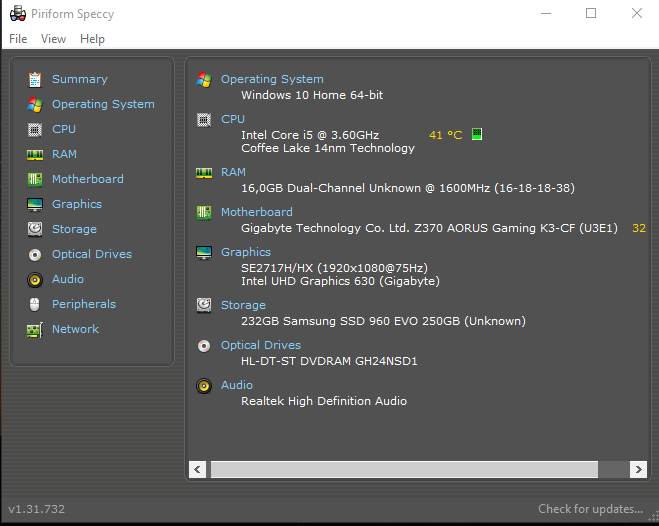Show the Motherboard section in sidebar

click(88, 179)
